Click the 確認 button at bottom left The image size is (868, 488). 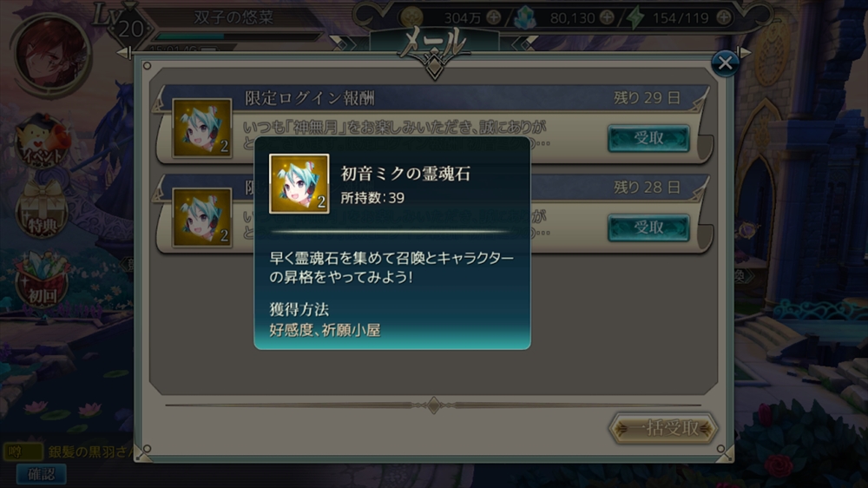click(x=42, y=473)
